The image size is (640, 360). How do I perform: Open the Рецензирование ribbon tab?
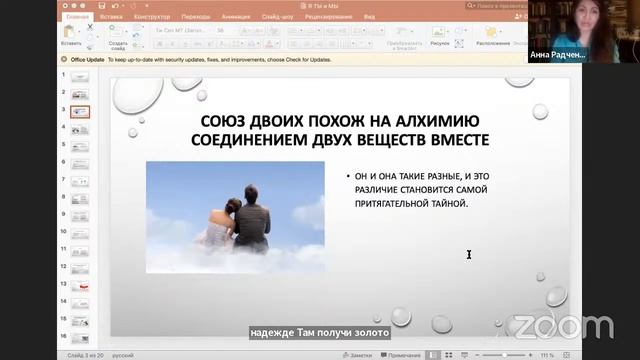329,17
